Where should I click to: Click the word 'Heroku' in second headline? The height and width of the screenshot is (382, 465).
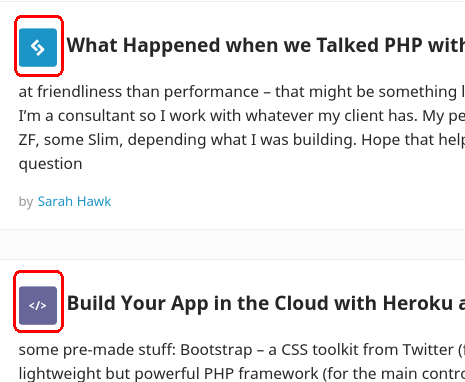point(418,303)
